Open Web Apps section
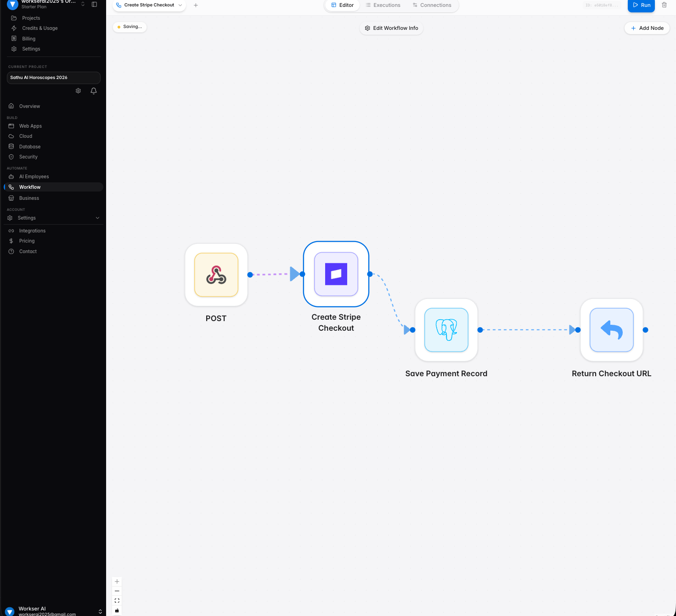Viewport: 676px width, 616px height. pos(30,126)
